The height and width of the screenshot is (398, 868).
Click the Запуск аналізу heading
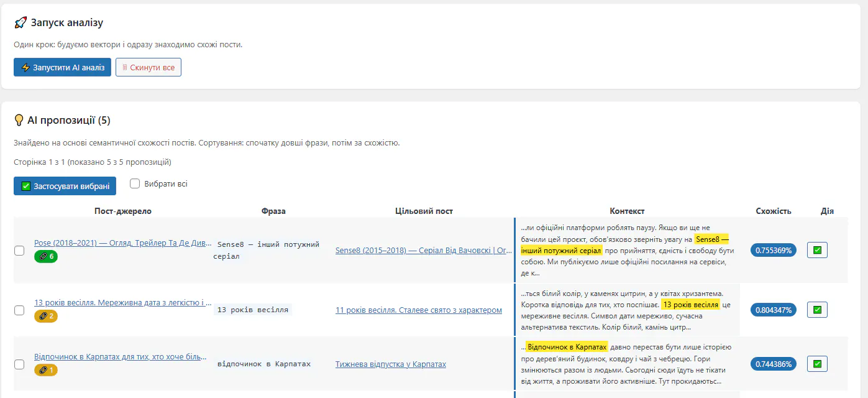58,23
